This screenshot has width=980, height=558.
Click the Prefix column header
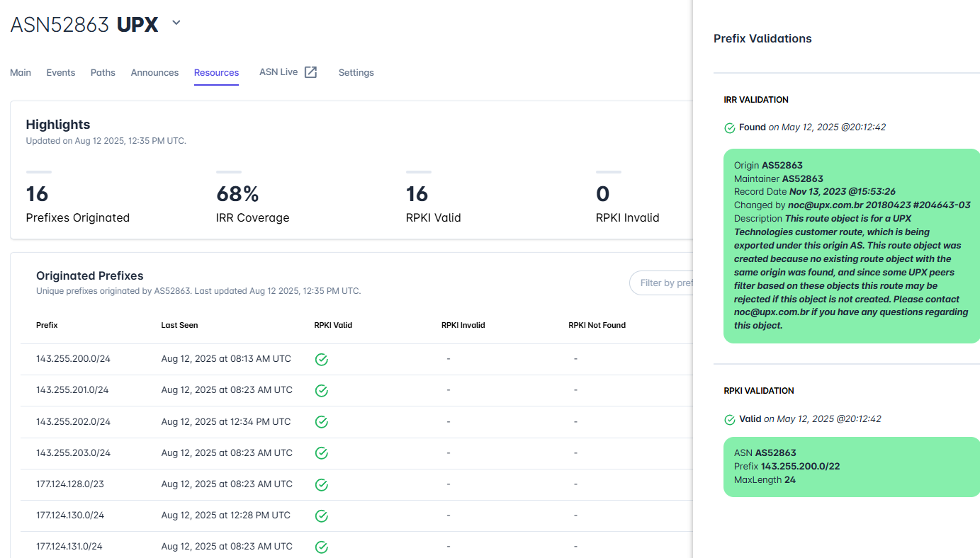click(x=47, y=325)
